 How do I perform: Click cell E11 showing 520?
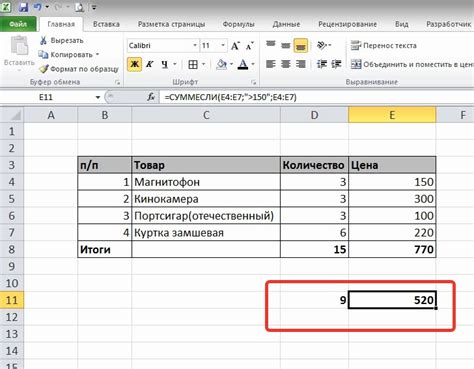tap(392, 300)
